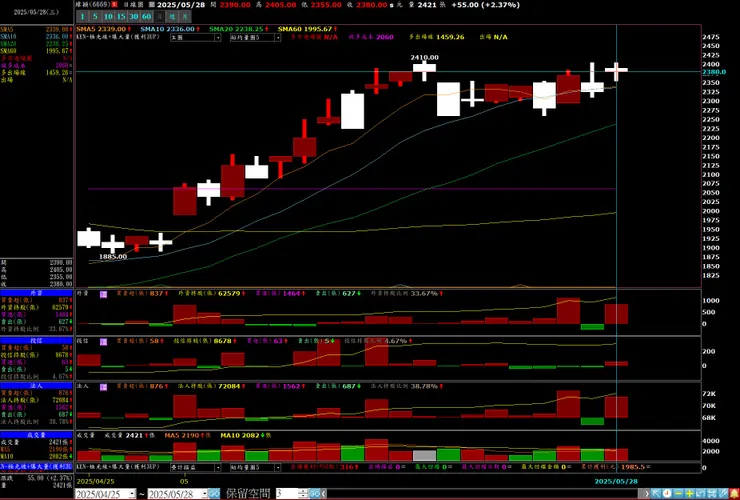The width and height of the screenshot is (740, 500).
Task: Click the clock icon in bottom toolbar
Action: (x=667, y=494)
